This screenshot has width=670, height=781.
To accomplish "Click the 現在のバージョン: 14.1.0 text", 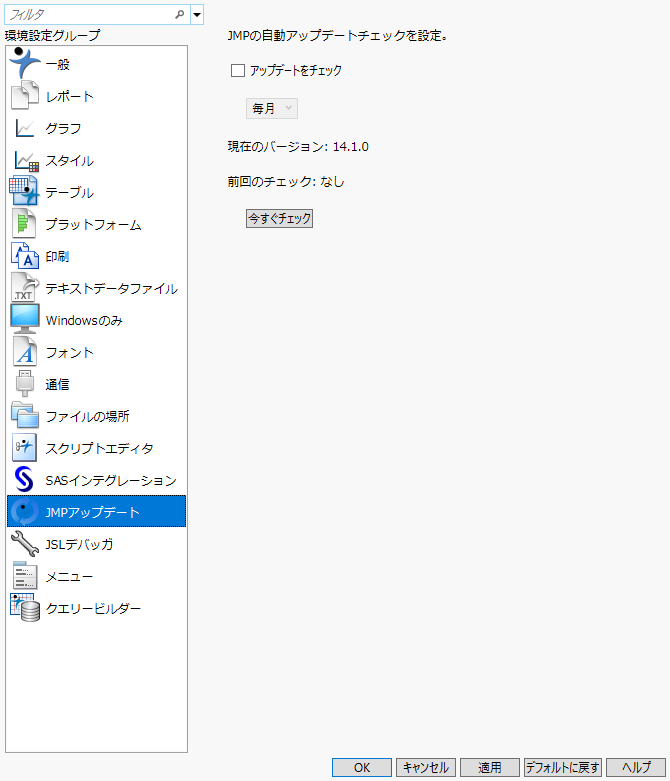I will pyautogui.click(x=298, y=146).
